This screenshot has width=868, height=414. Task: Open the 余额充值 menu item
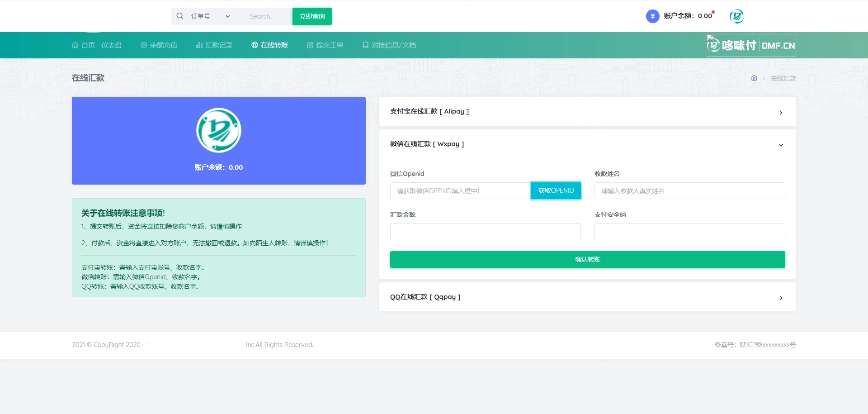[159, 45]
